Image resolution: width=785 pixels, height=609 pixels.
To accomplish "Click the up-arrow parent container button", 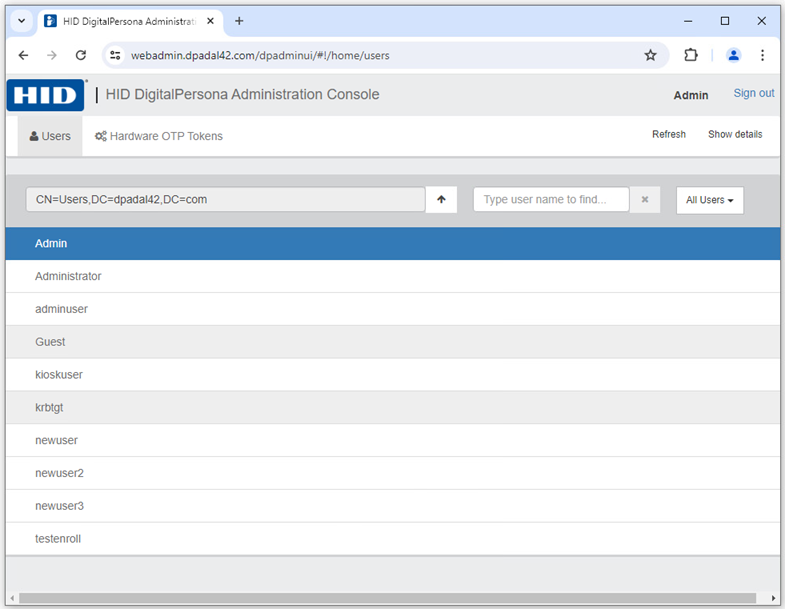I will coord(441,199).
